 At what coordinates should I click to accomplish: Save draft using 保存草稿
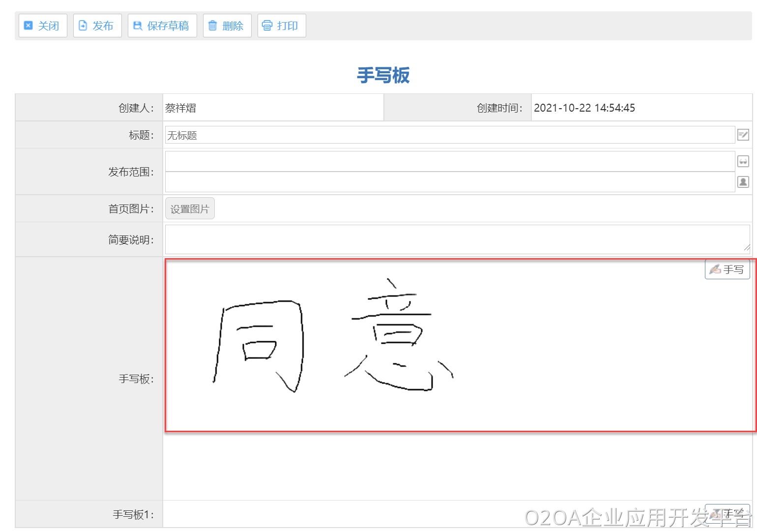click(162, 26)
